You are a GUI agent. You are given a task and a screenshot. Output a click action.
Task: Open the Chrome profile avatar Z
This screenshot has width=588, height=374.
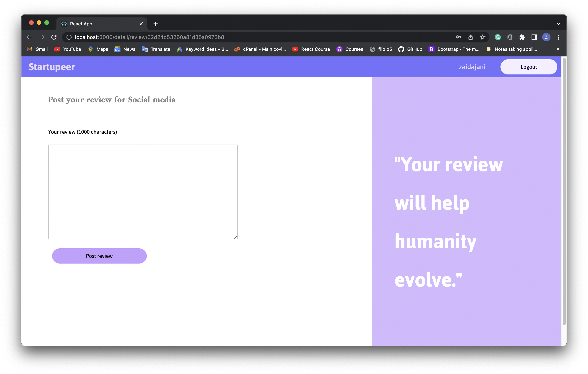[x=546, y=37]
